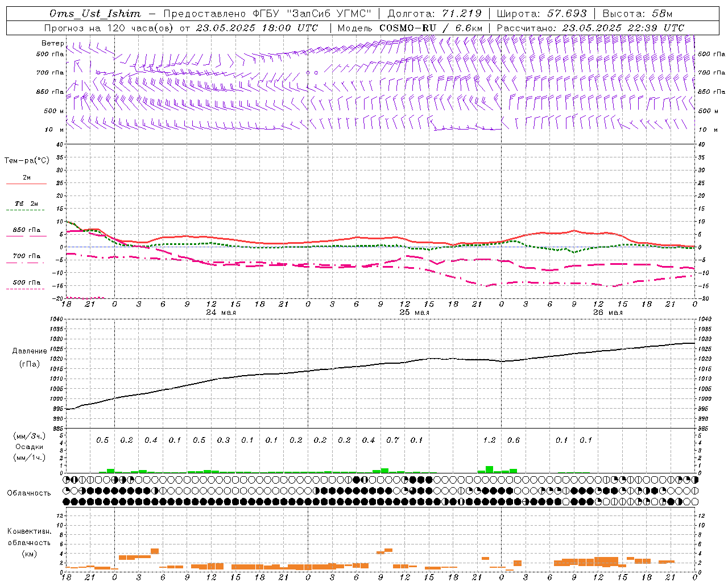Click the 700 гПа entry in temperature legend
This screenshot has width=728, height=582.
(27, 256)
